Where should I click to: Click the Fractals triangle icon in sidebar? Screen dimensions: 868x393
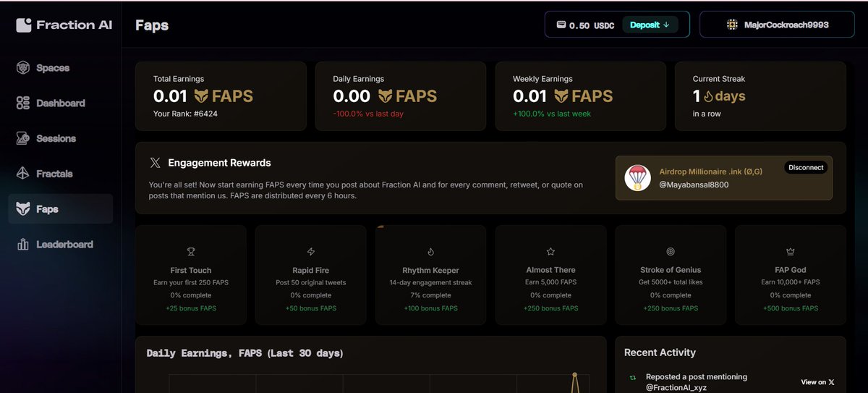pos(23,174)
